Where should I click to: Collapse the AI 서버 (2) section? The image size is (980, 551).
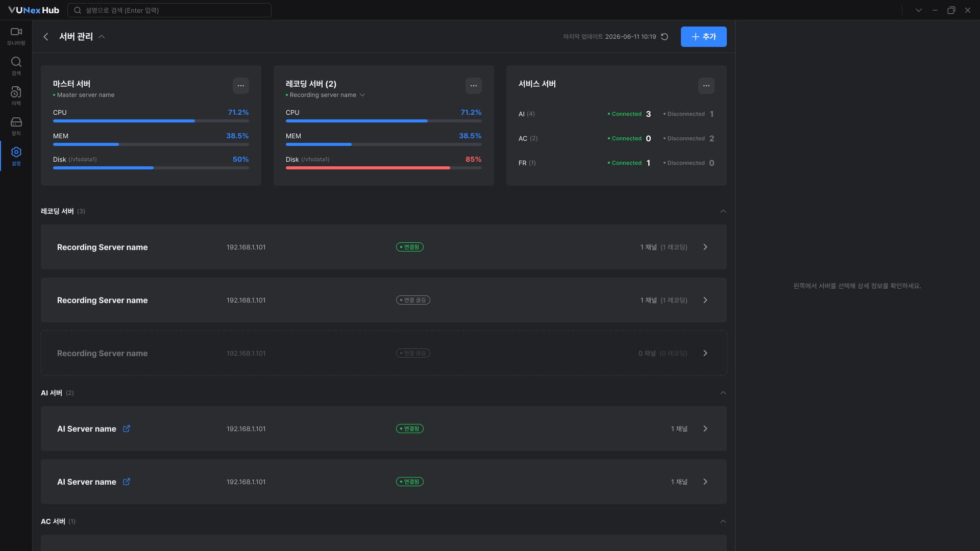[723, 393]
